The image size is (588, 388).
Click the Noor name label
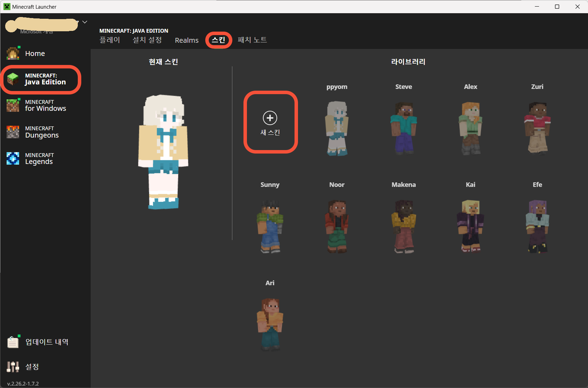coord(337,185)
